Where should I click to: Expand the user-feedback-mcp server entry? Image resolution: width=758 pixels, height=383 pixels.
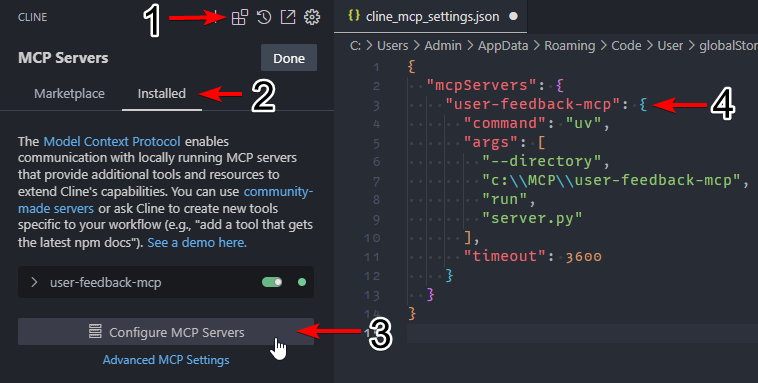pos(34,282)
